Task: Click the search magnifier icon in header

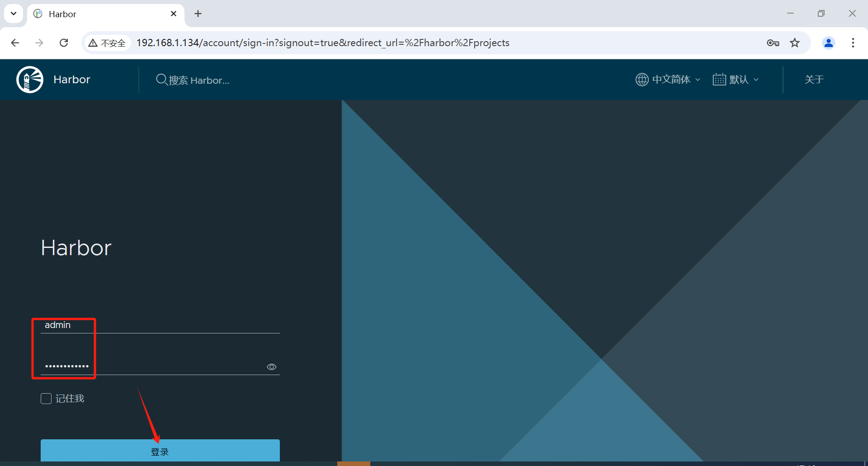Action: pos(161,80)
